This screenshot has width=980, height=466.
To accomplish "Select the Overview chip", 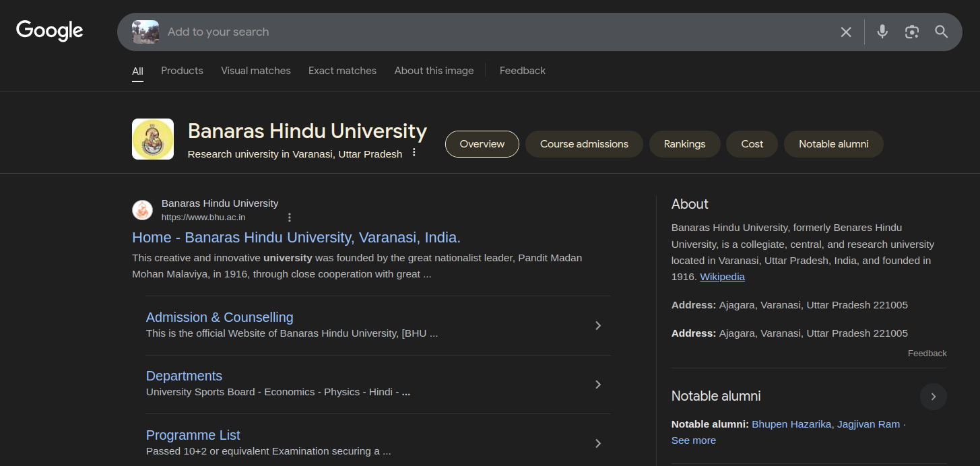I will click(482, 144).
